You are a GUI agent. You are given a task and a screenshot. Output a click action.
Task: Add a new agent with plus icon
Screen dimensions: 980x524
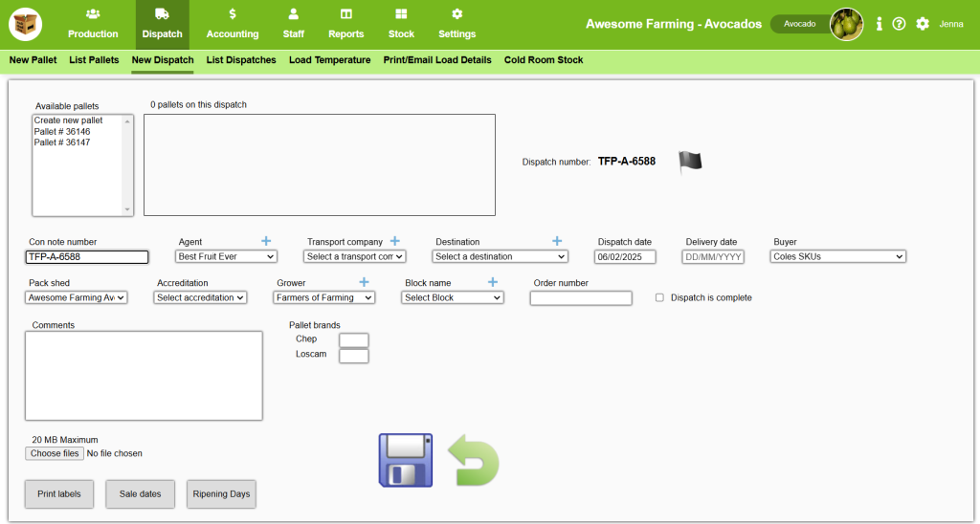click(266, 241)
